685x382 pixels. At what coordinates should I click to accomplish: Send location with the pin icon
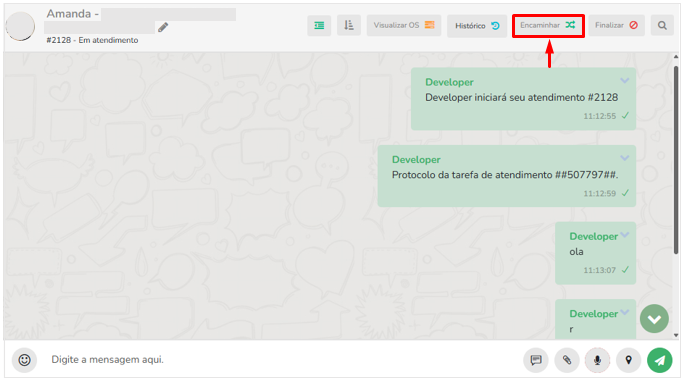(628, 360)
